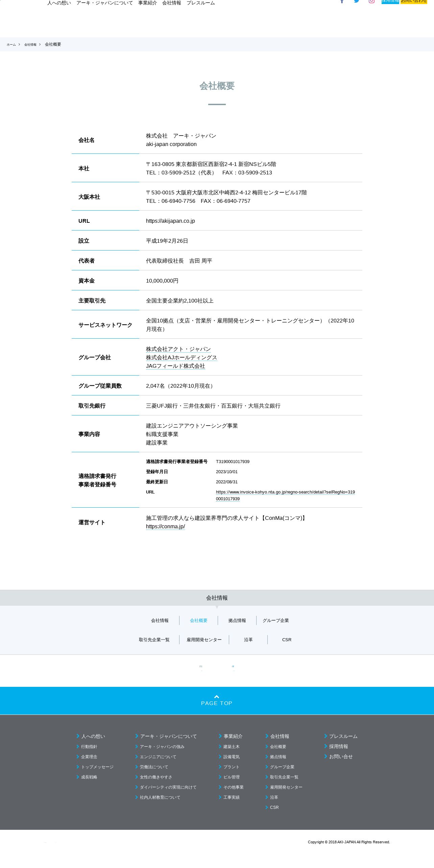Image resolution: width=434 pixels, height=868 pixels.
Task: Open footer link 沿革
Action: [x=274, y=797]
